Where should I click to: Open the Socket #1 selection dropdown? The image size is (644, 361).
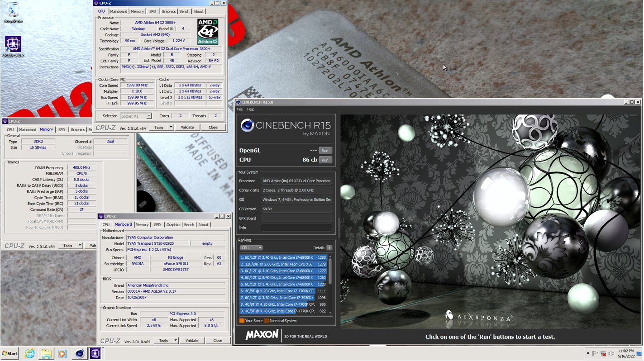(x=136, y=116)
